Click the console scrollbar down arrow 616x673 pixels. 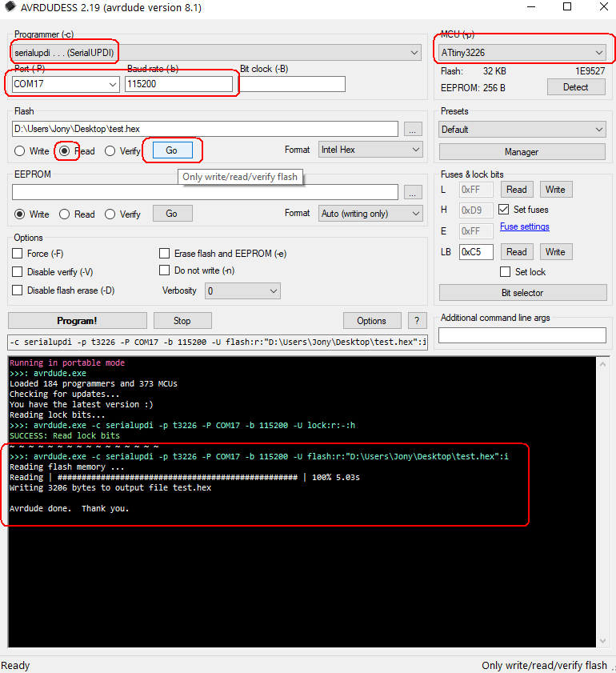pyautogui.click(x=602, y=641)
